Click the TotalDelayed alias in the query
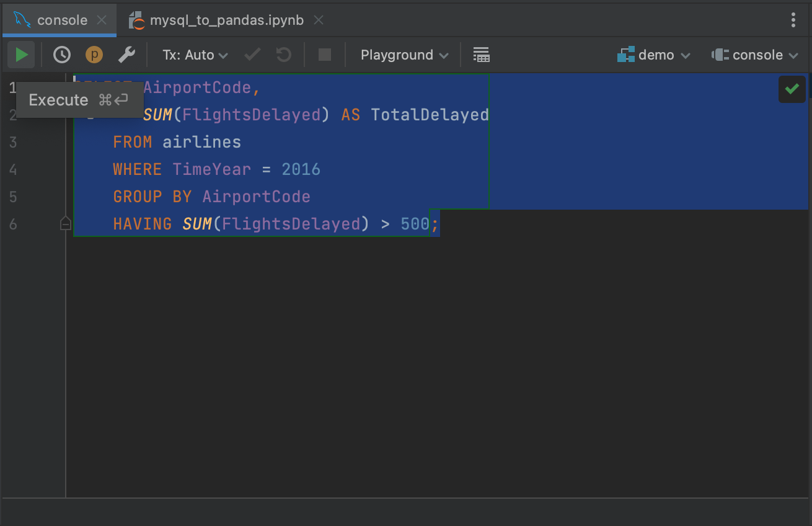The image size is (812, 526). click(430, 115)
